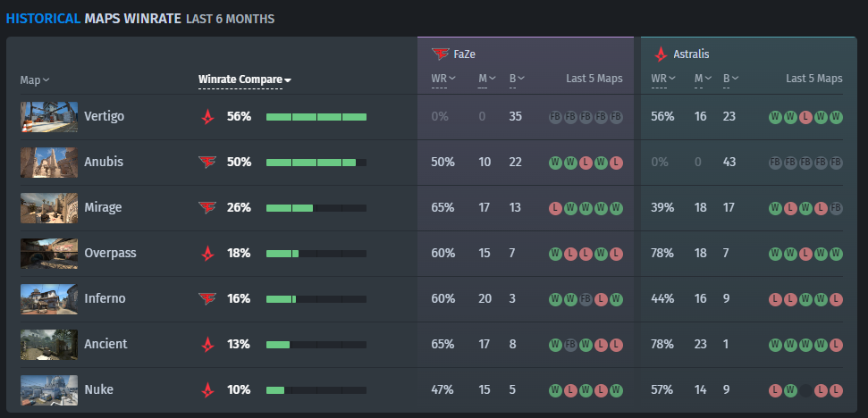Click Astralis icon in Vertigo winrate compare
This screenshot has width=868, height=418.
(x=207, y=117)
